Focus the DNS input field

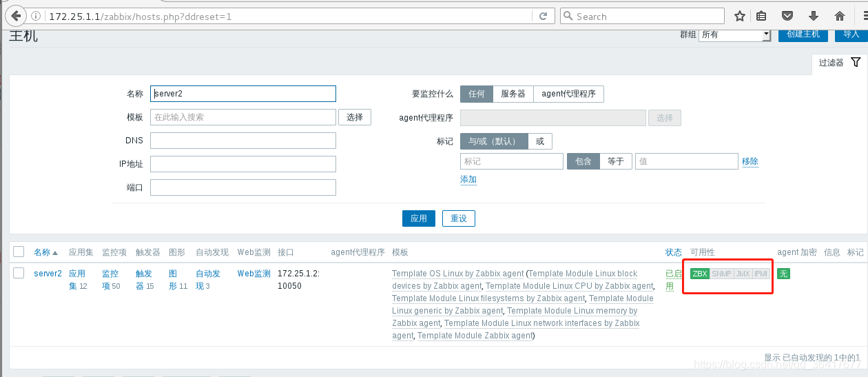click(x=243, y=141)
